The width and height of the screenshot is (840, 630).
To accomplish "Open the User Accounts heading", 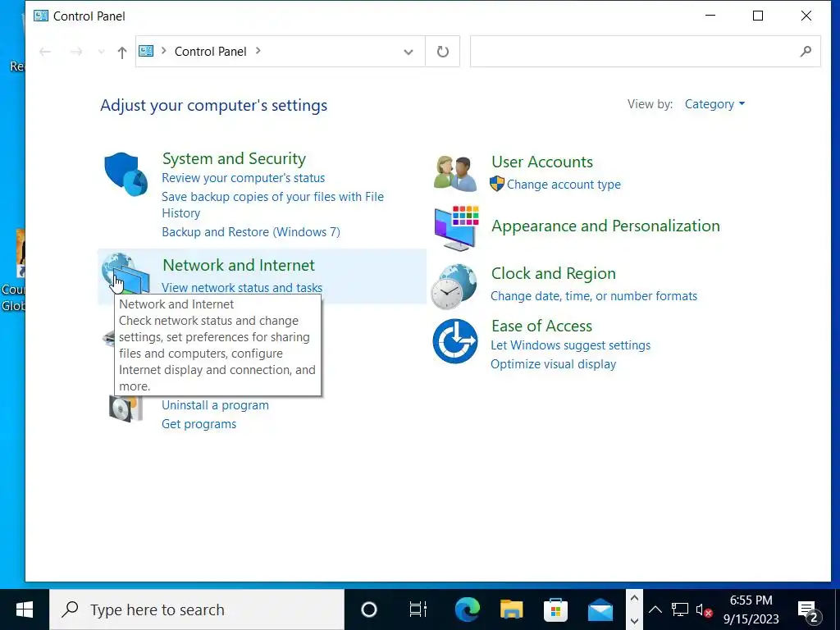I will pos(542,162).
